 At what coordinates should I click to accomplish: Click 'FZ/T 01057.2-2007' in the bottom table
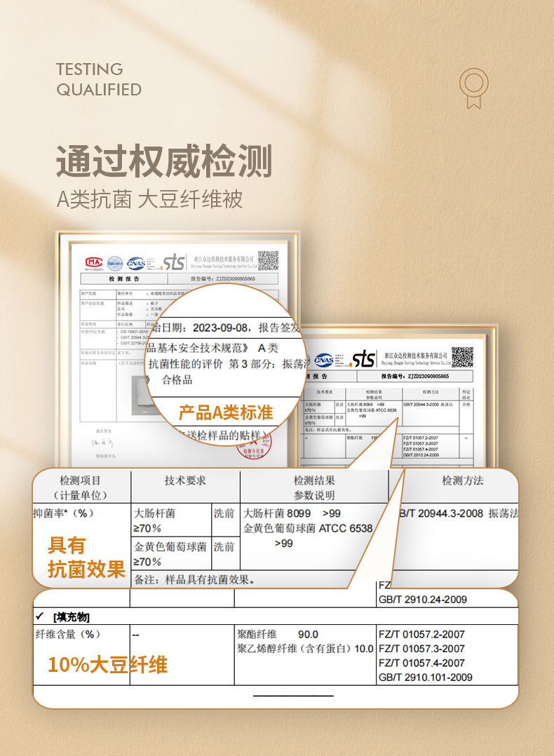click(422, 634)
